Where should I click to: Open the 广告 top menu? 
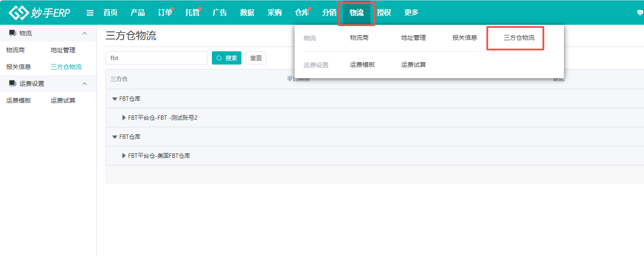coord(220,13)
